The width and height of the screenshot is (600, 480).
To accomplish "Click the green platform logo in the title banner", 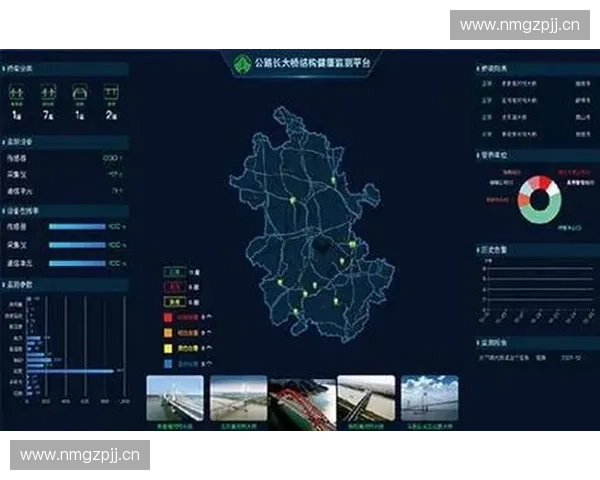I will click(242, 63).
